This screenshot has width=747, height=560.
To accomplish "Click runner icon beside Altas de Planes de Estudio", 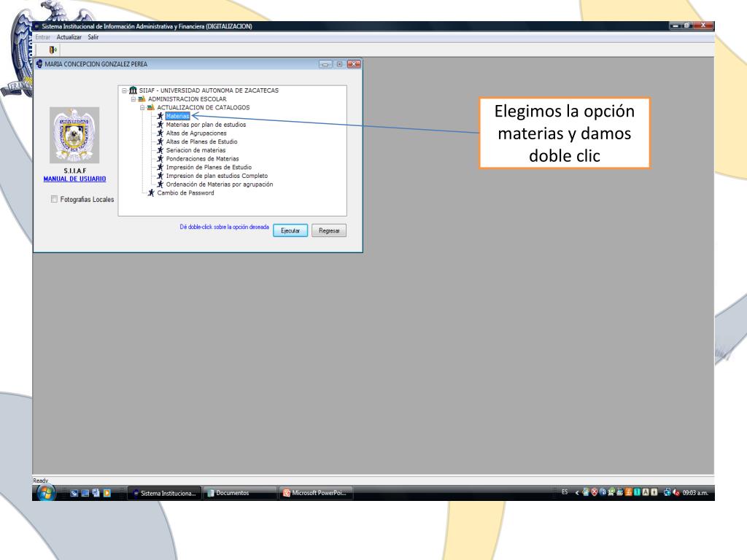I will point(160,141).
